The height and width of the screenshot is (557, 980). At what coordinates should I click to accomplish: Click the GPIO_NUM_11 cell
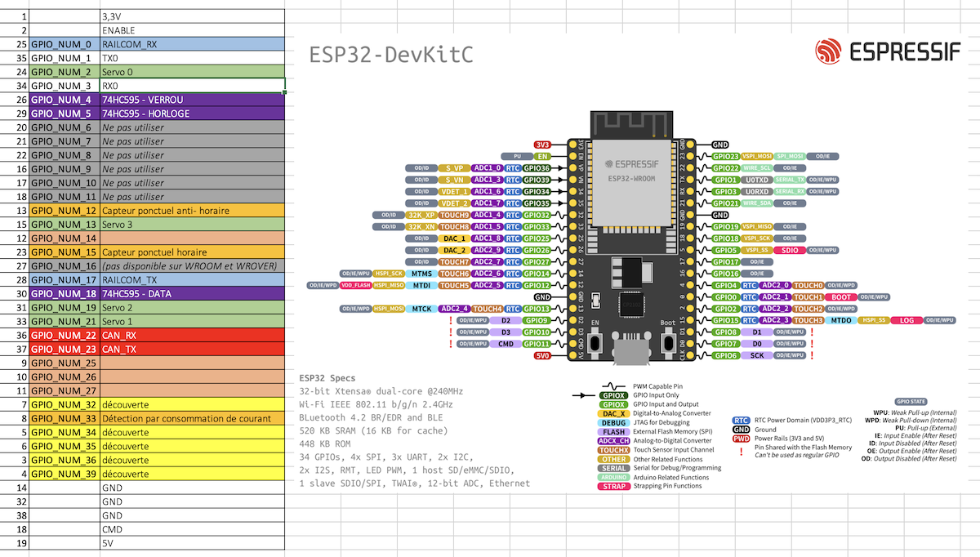click(x=65, y=197)
